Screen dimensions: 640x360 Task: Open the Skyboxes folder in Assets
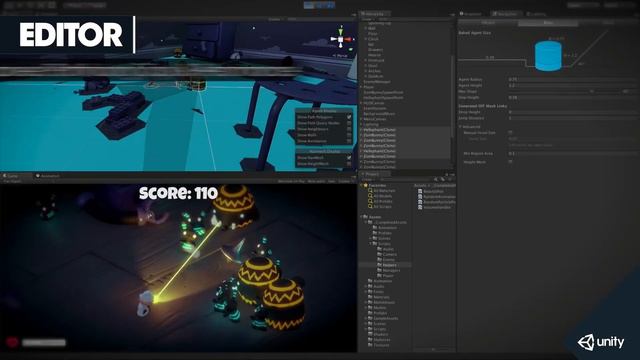pyautogui.click(x=382, y=340)
